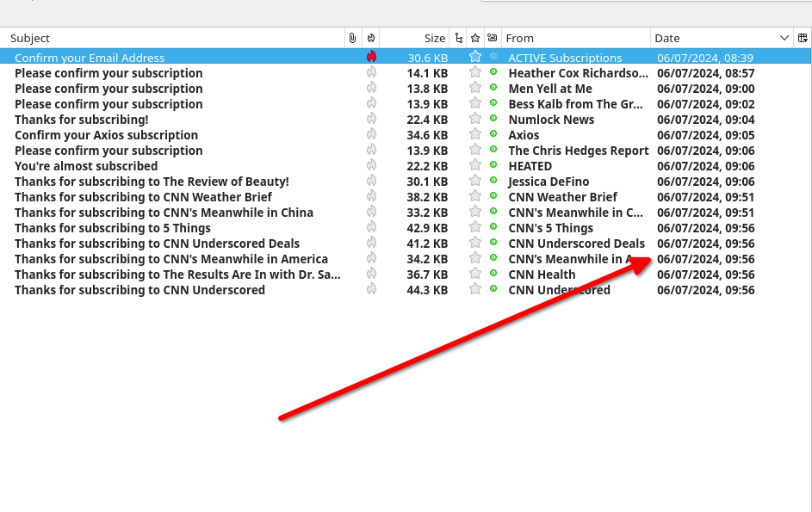The width and height of the screenshot is (812, 512).
Task: Sort messages by From column
Action: (520, 39)
